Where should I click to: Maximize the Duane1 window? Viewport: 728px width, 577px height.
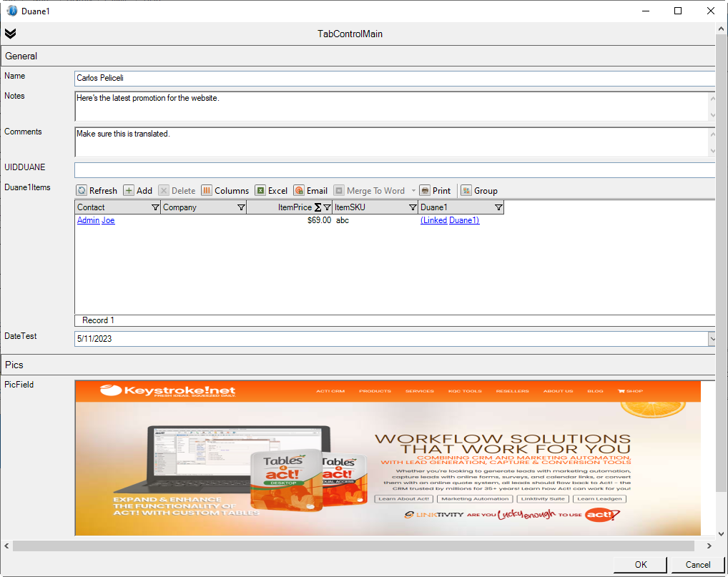point(678,11)
